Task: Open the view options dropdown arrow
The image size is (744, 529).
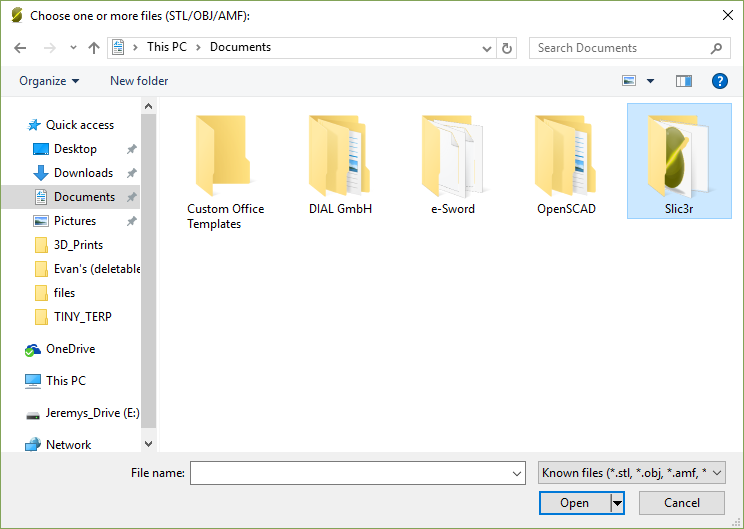Action: pyautogui.click(x=651, y=81)
